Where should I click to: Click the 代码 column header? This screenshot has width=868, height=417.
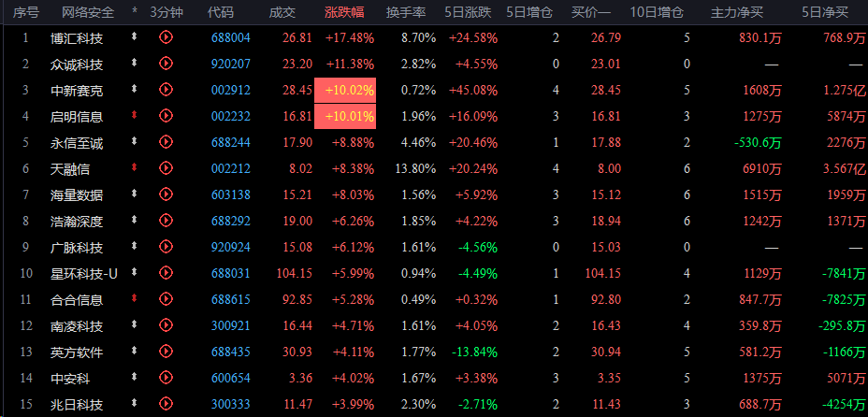[x=221, y=13]
